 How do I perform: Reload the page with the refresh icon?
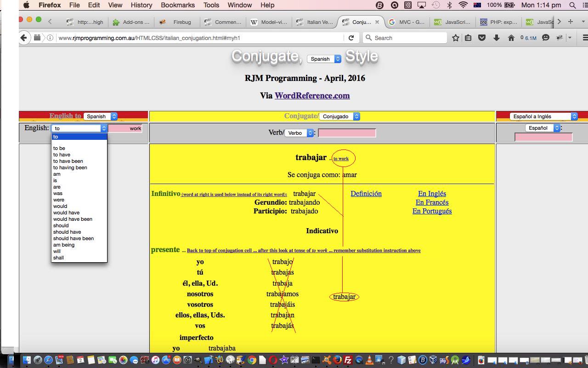click(x=351, y=38)
